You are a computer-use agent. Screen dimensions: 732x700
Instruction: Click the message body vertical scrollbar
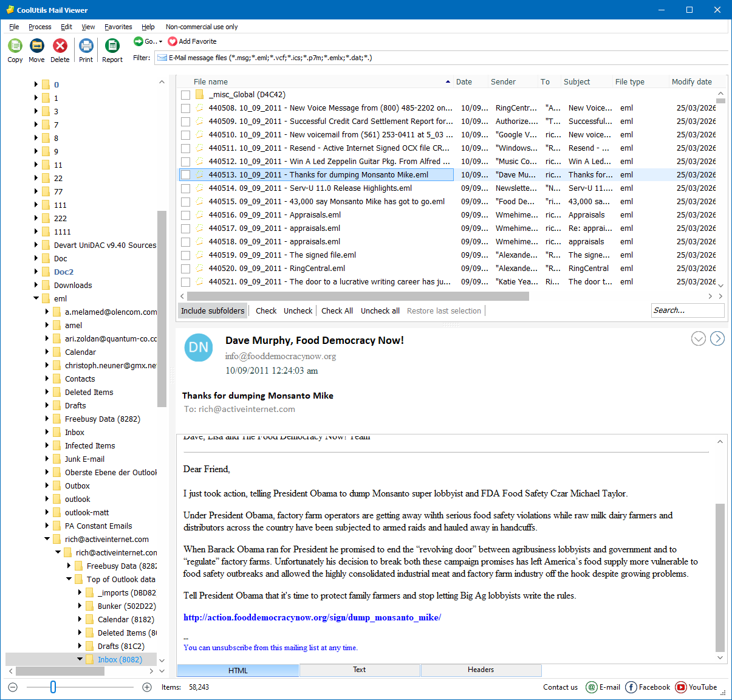click(720, 577)
